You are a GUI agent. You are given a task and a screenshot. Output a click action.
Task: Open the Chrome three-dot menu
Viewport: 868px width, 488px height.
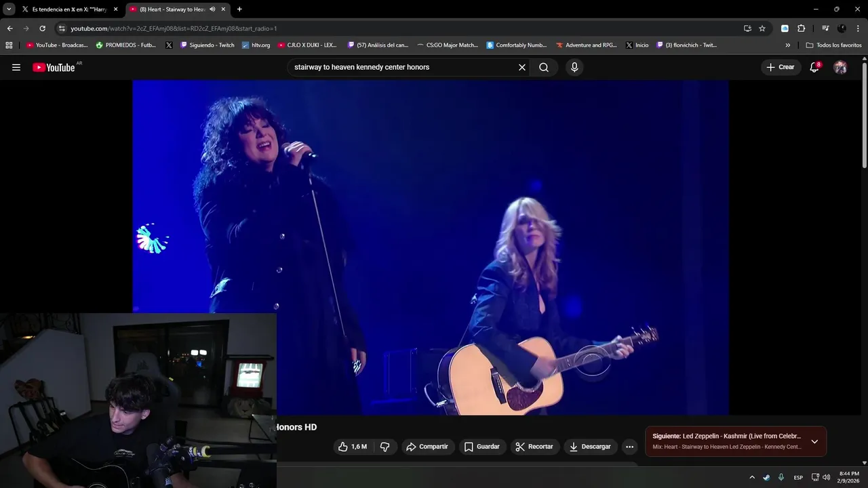(859, 28)
